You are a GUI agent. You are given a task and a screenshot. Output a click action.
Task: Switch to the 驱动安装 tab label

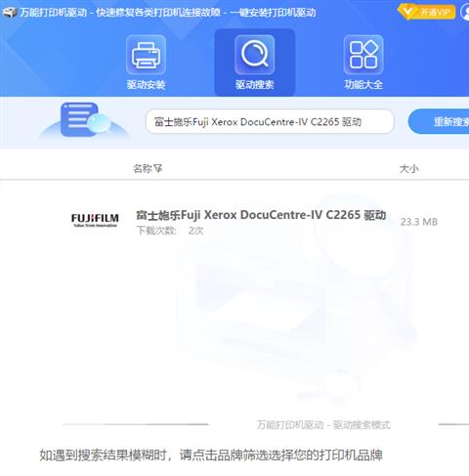[146, 85]
